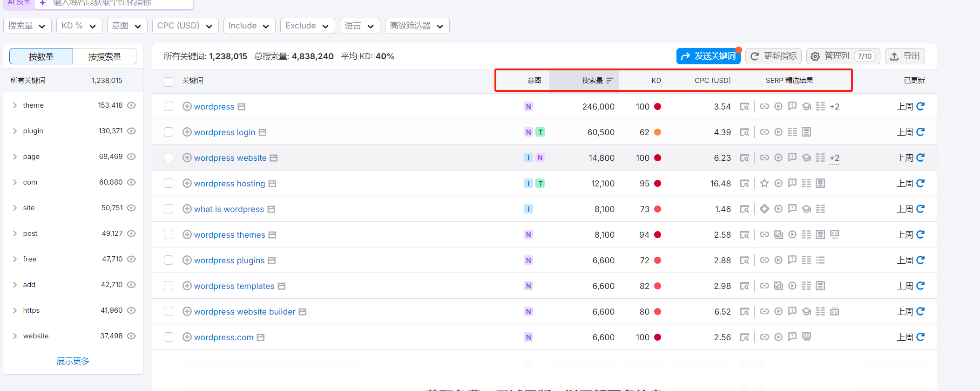Tick the select-all checkbox in table header
Image resolution: width=980 pixels, height=391 pixels.
pos(169,82)
